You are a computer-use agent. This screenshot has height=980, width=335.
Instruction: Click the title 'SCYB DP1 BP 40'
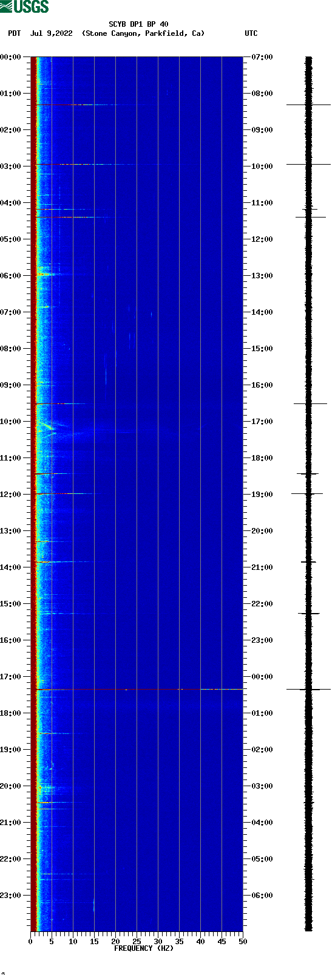coord(138,24)
